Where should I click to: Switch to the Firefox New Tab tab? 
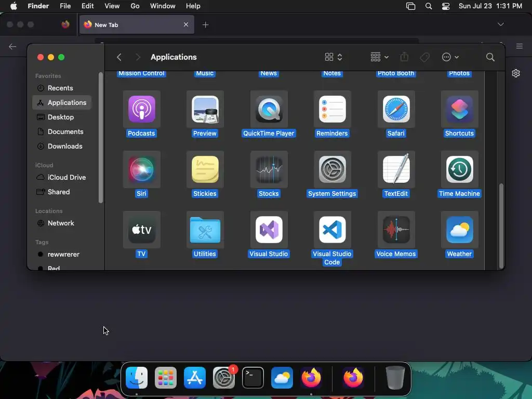[x=137, y=24]
